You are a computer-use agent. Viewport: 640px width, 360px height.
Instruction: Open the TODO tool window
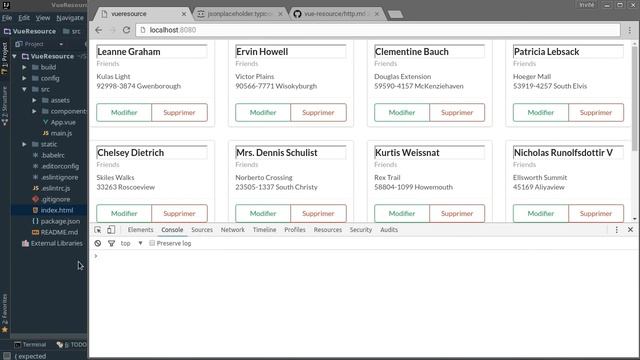pyautogui.click(x=71, y=344)
